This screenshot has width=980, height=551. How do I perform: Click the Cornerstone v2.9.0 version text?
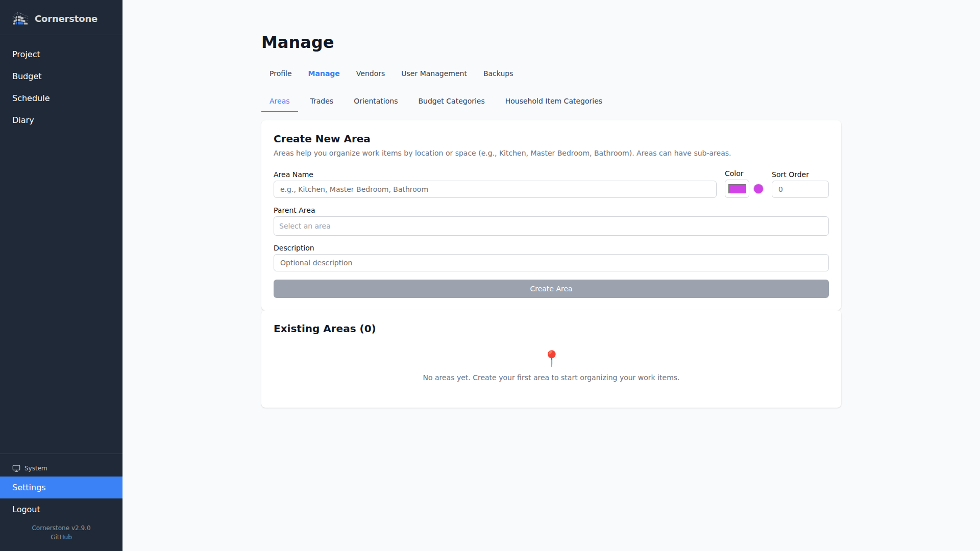pyautogui.click(x=61, y=528)
